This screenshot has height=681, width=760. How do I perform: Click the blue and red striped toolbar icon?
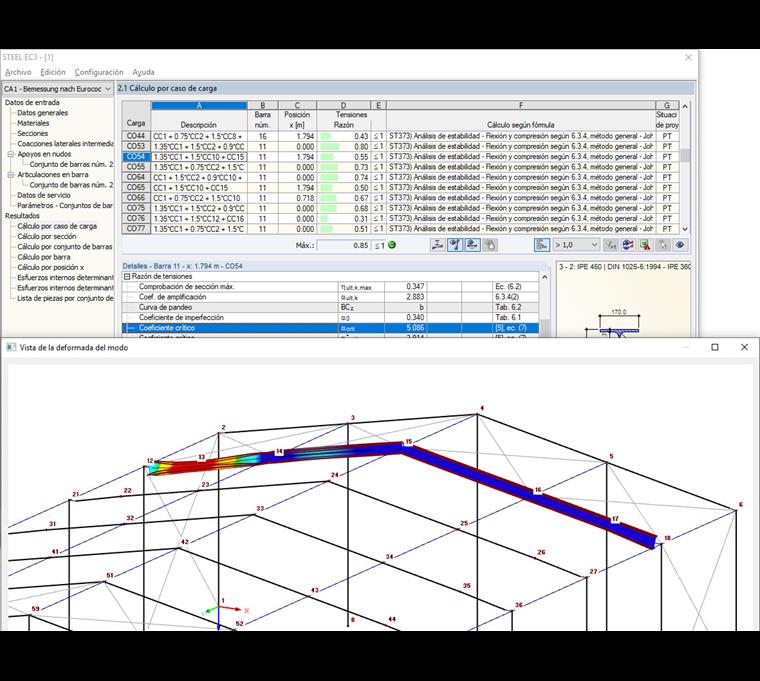[x=628, y=245]
